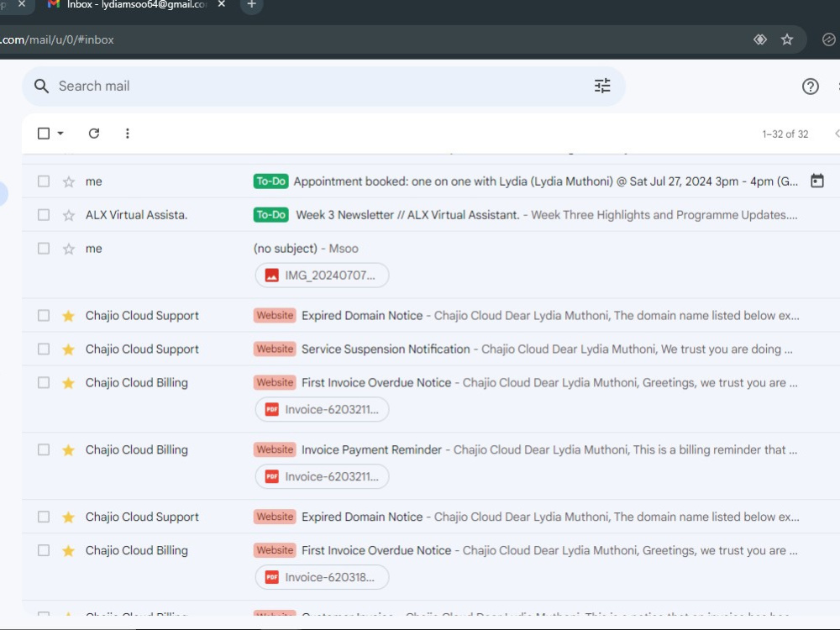Star the (no subject) Msoo email
Screen dimensions: 840x630
[69, 249]
